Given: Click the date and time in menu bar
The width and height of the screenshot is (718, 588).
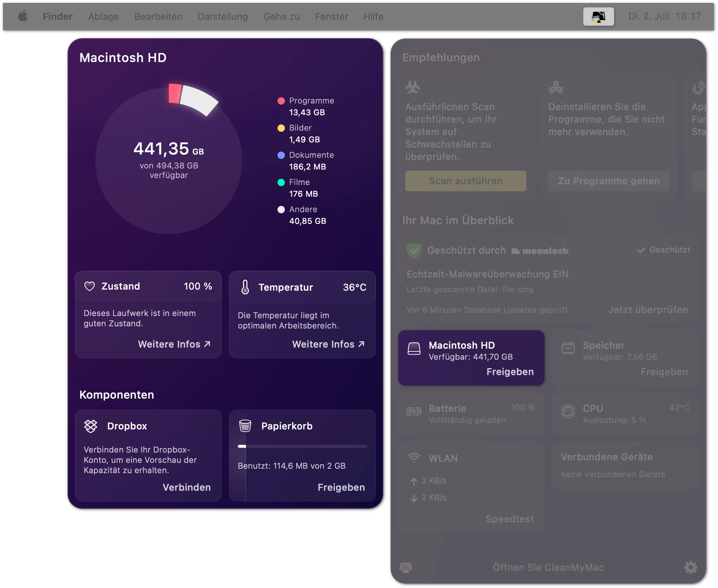Looking at the screenshot, I should click(x=664, y=17).
